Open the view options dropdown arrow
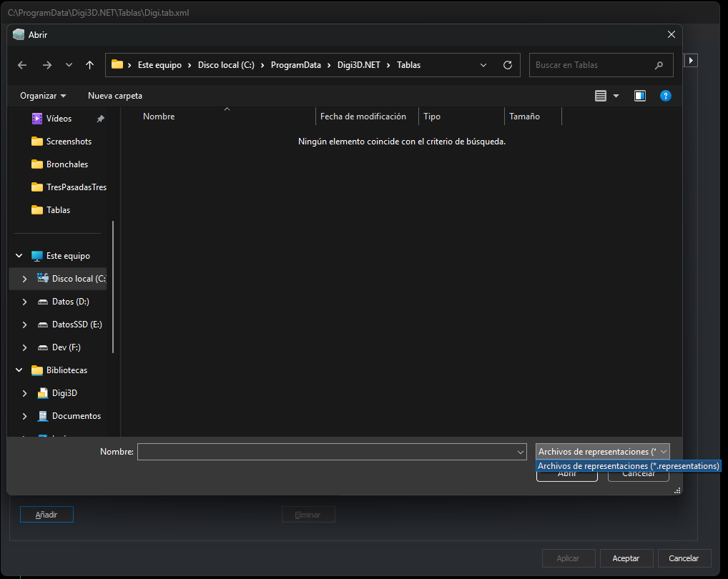The height and width of the screenshot is (579, 728). (x=616, y=96)
